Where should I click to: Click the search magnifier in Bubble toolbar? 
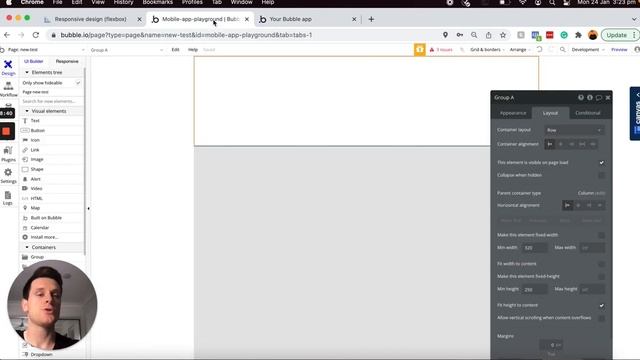click(563, 49)
